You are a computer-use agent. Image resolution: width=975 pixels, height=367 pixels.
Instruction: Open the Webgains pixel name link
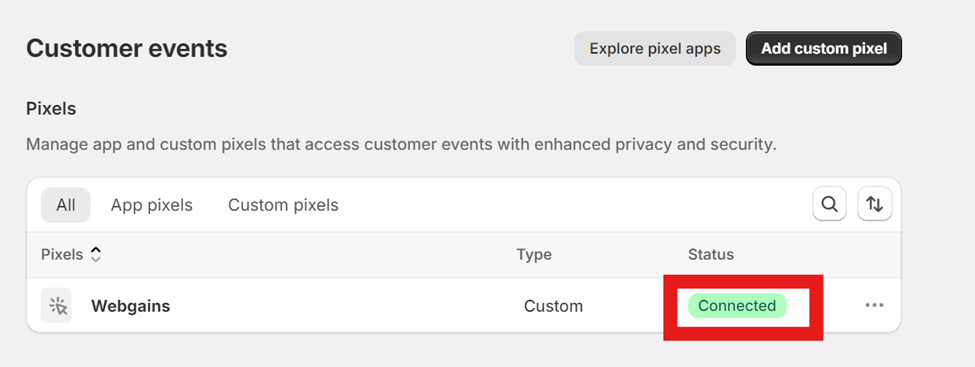coord(131,306)
